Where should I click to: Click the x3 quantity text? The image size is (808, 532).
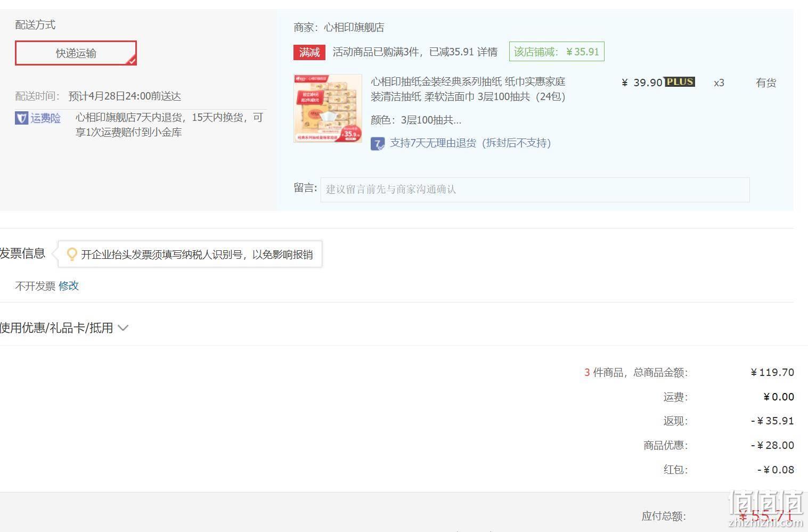[x=719, y=83]
